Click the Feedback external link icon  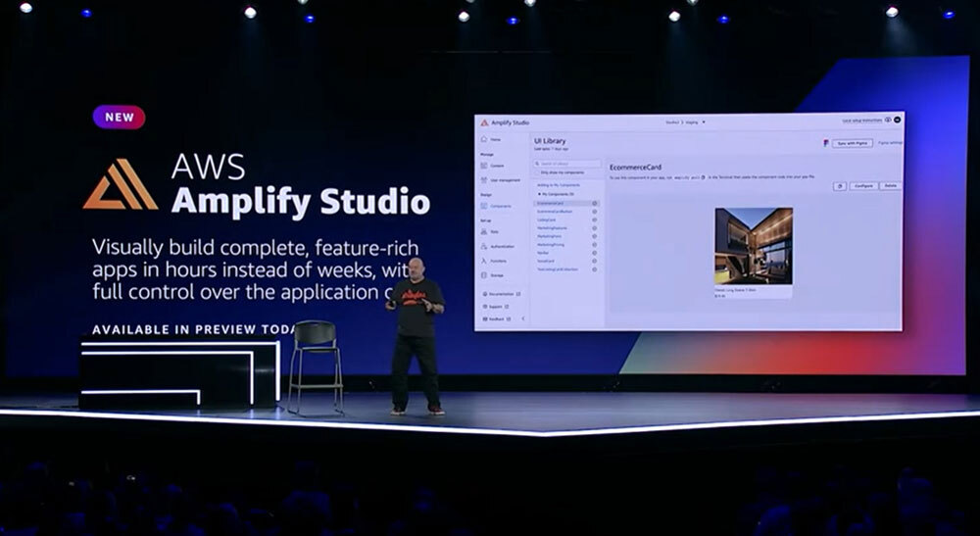point(509,318)
